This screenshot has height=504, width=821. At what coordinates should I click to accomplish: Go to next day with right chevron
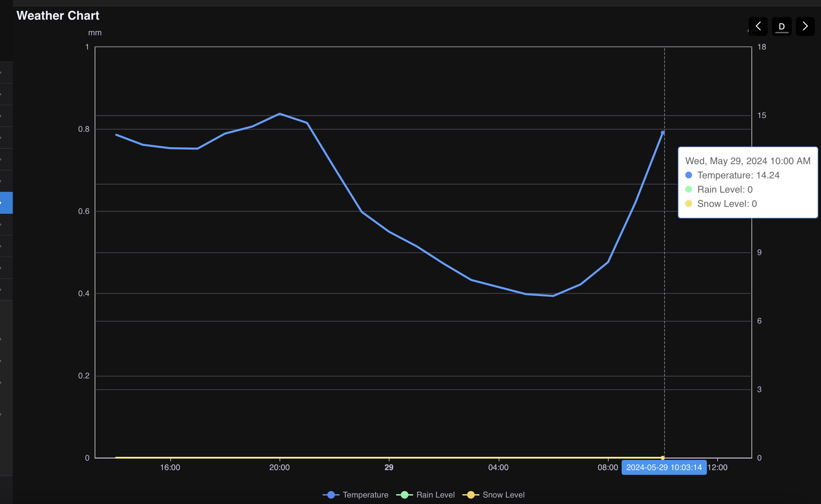point(805,26)
